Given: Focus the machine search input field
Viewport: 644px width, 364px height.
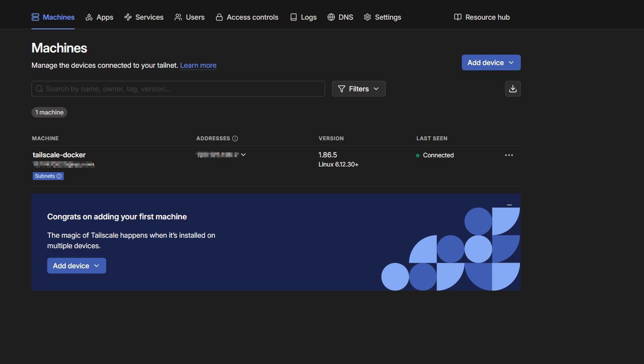Looking at the screenshot, I should [184, 89].
